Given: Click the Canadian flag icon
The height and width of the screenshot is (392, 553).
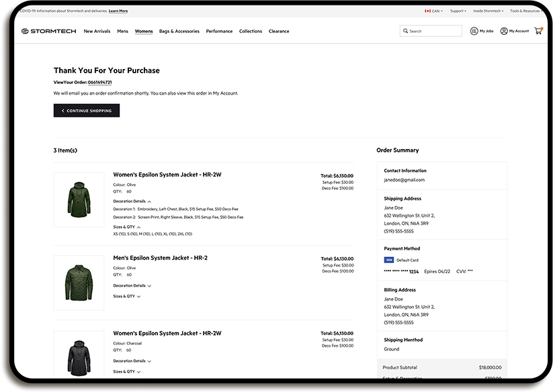Looking at the screenshot, I should pos(427,10).
